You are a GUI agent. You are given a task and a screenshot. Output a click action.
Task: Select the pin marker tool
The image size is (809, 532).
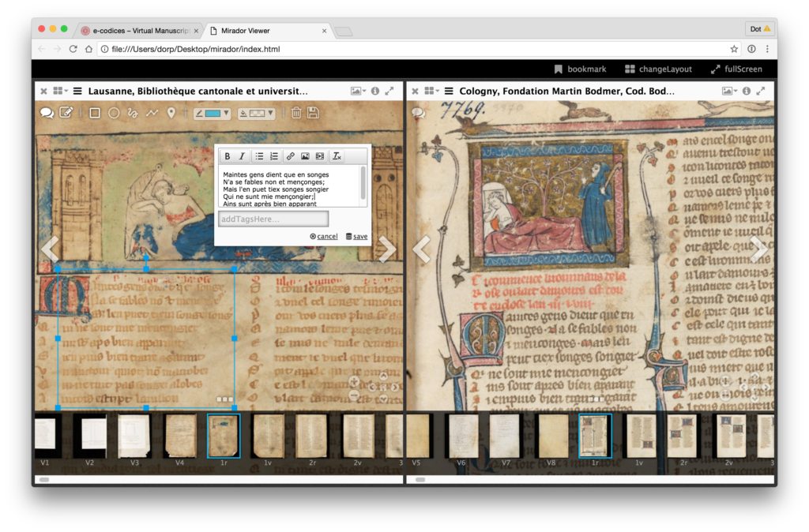click(171, 113)
